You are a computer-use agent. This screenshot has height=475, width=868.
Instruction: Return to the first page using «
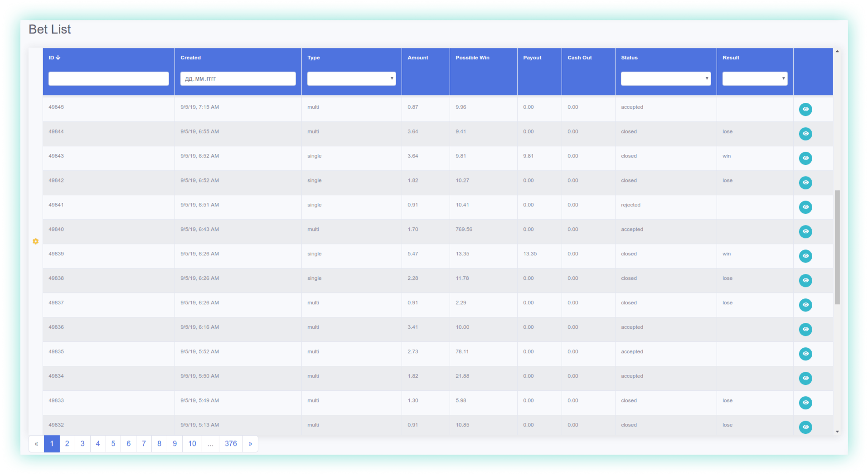(36, 444)
